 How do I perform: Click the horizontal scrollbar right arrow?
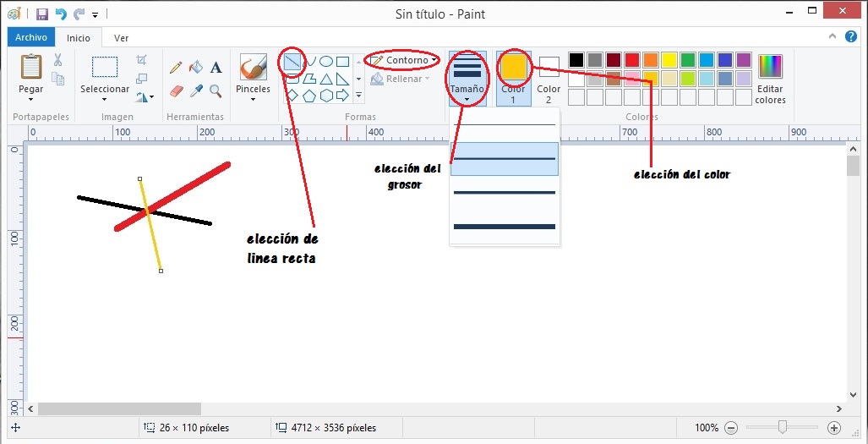point(840,408)
